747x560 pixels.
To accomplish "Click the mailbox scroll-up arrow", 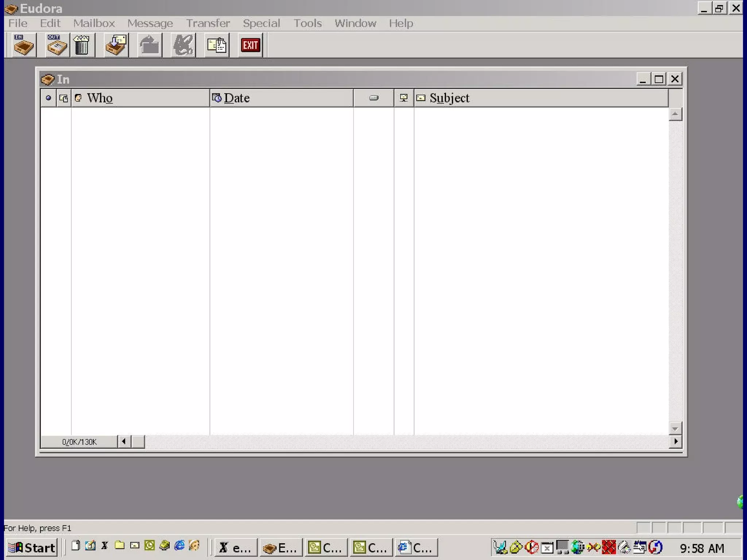I will click(675, 114).
